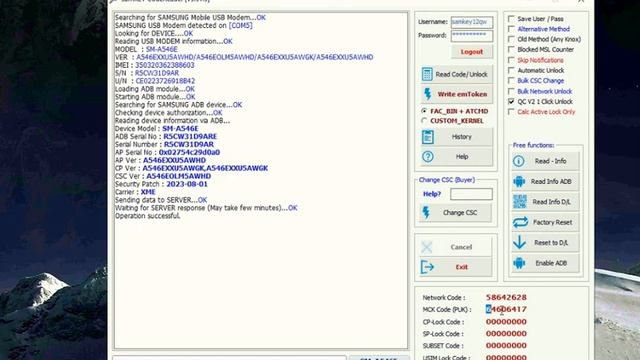
Task: Click the Change CSC button text
Action: pos(460,213)
